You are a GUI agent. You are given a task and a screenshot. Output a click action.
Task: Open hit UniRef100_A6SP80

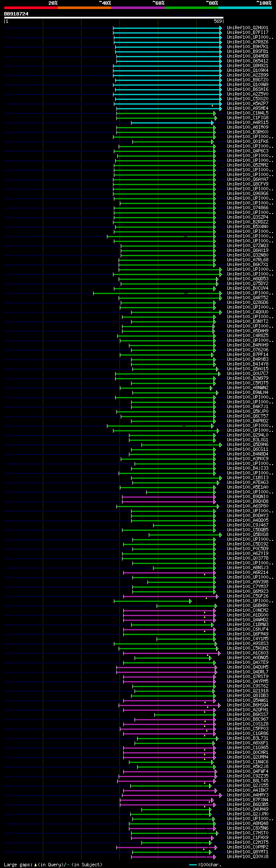248,506
